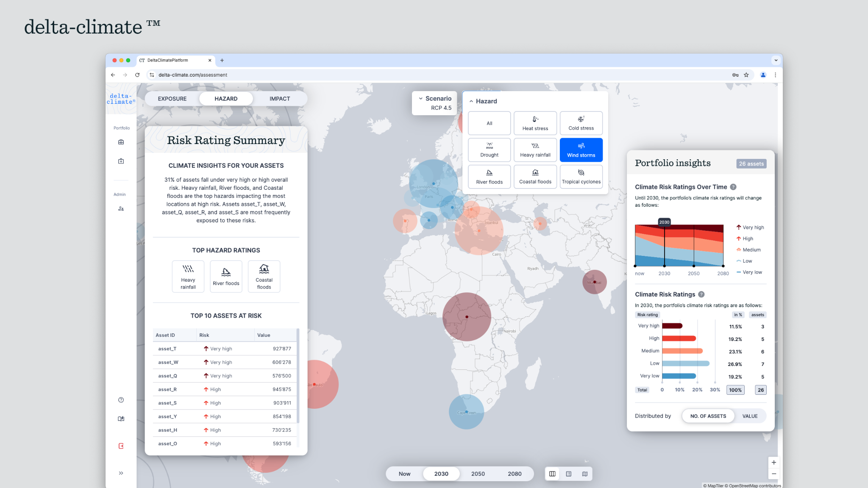Select Now on the timeline selector
Image resolution: width=868 pixels, height=488 pixels.
(404, 474)
